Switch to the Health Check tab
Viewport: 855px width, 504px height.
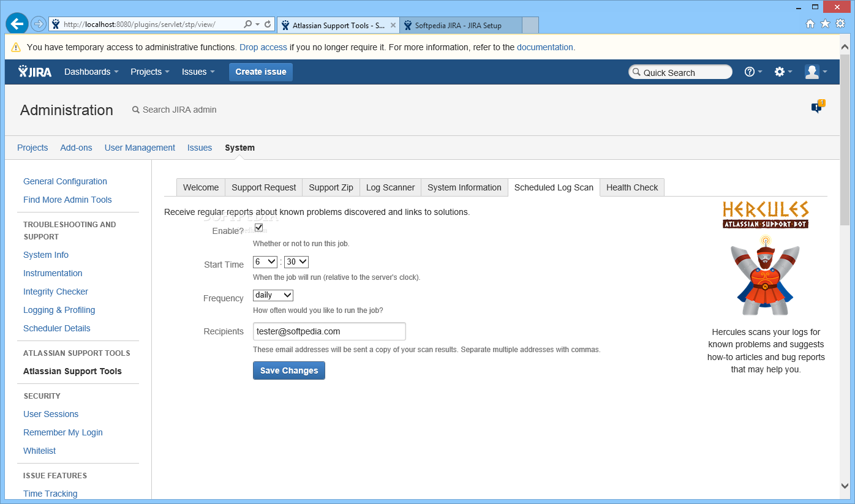point(632,187)
